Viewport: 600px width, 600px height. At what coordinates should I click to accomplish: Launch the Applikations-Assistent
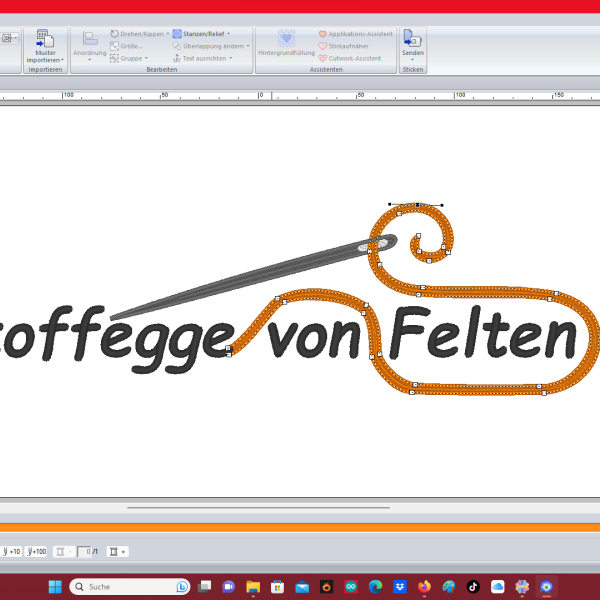[x=355, y=34]
